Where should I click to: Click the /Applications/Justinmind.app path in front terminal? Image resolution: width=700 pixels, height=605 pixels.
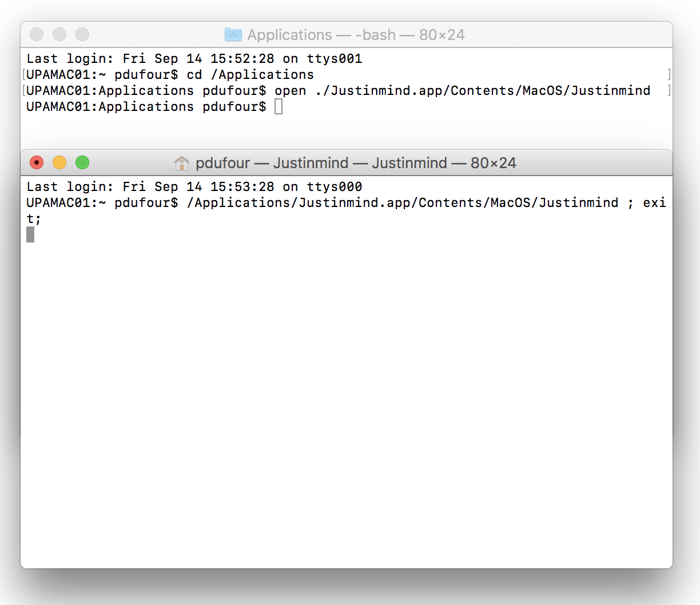(403, 203)
